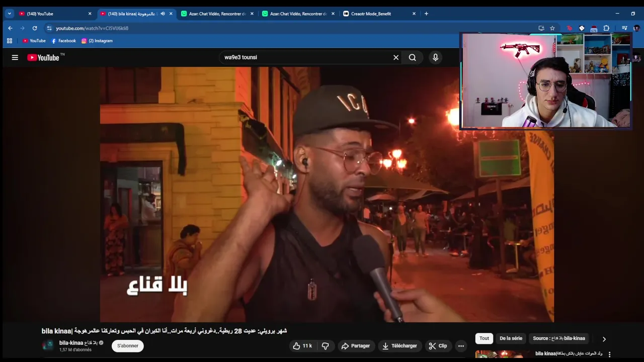Viewport: 644px width, 362px height.
Task: Mute the tab via speaker icon on bila kinaa tab
Action: [163, 14]
